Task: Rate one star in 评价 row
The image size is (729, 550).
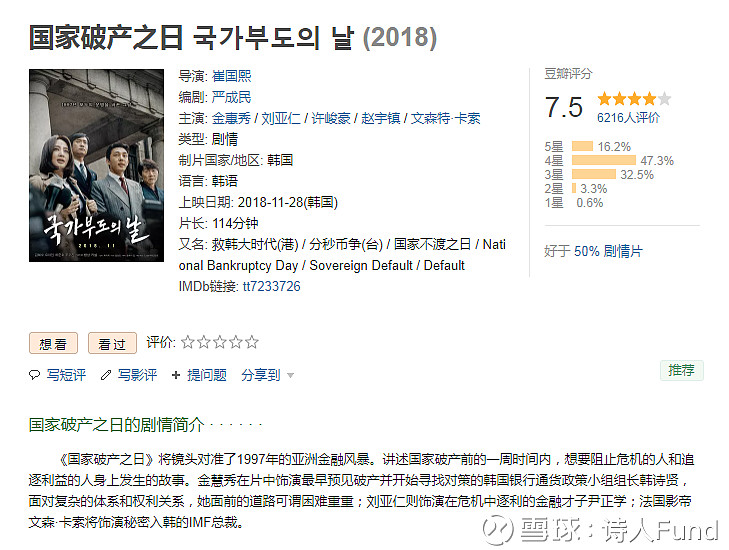Action: pyautogui.click(x=188, y=343)
